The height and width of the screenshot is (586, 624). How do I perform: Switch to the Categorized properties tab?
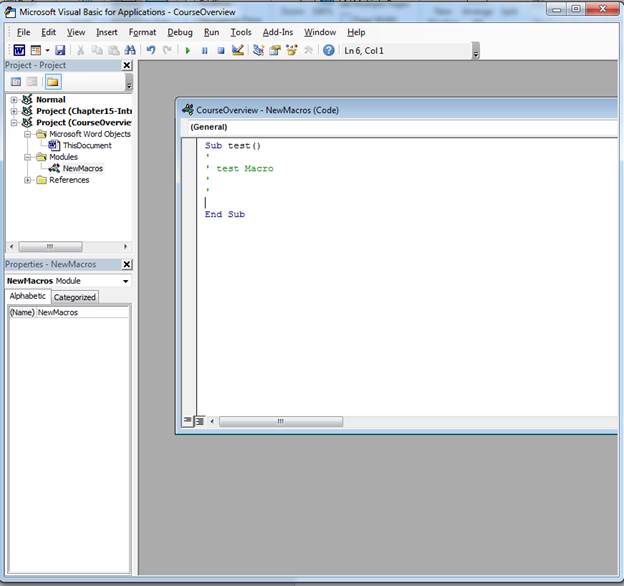click(74, 297)
